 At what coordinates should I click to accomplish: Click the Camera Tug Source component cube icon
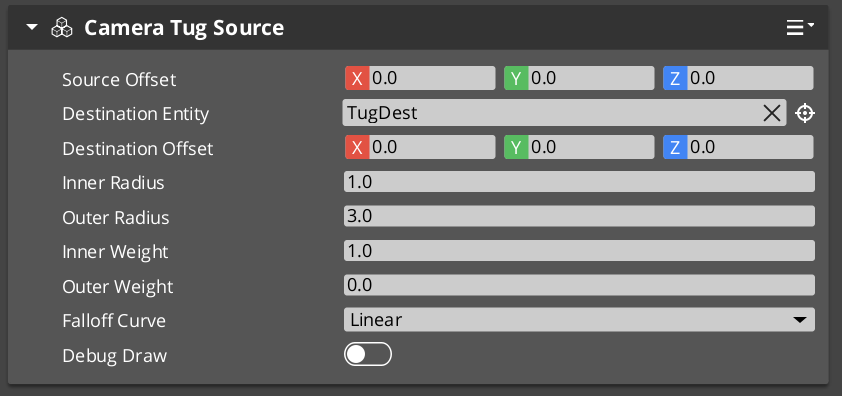tap(62, 27)
